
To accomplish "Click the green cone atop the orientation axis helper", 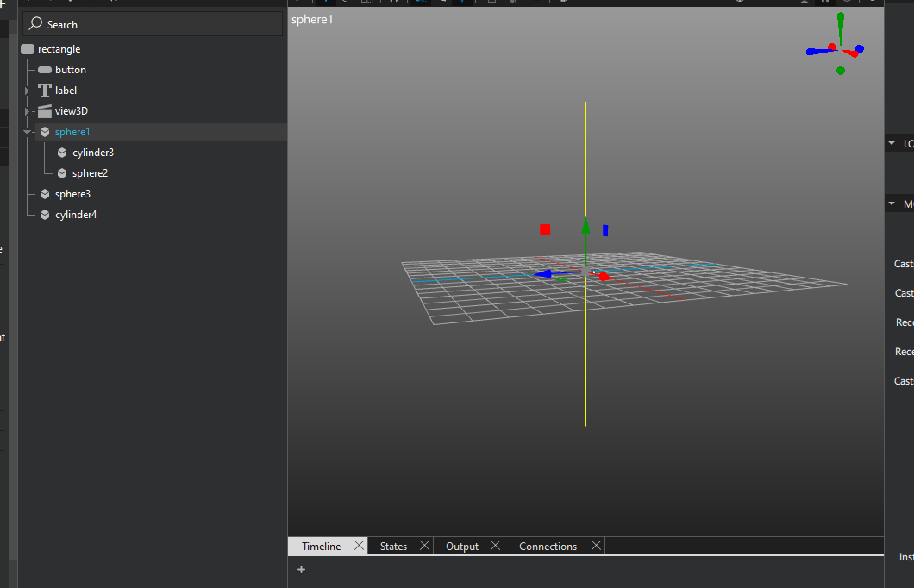I will tap(841, 18).
